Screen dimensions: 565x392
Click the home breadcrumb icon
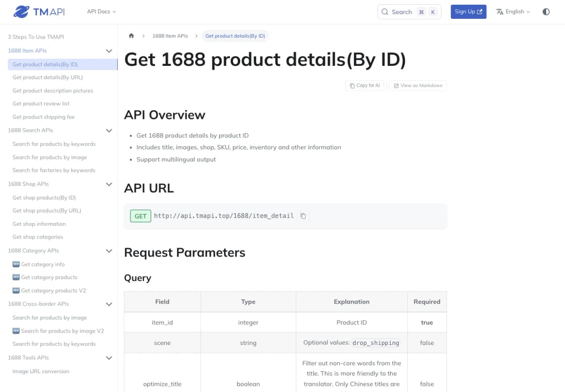(x=131, y=36)
